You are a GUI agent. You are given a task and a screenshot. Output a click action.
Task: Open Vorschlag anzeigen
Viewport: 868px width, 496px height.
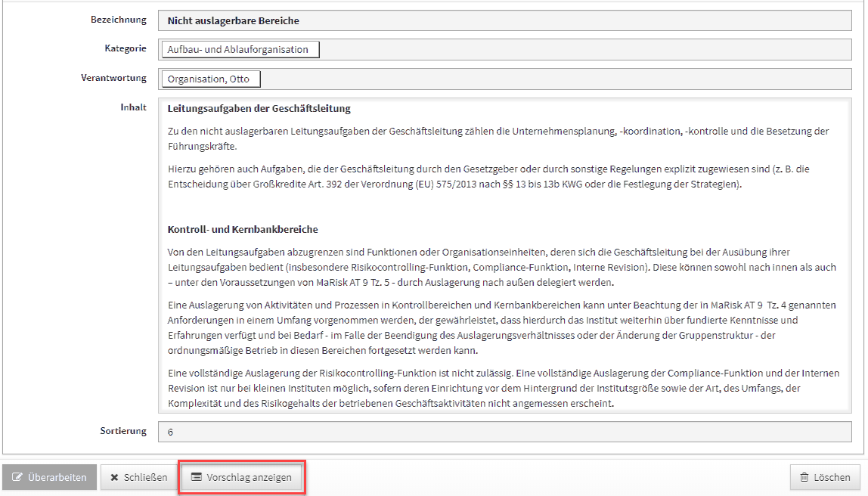coord(242,477)
